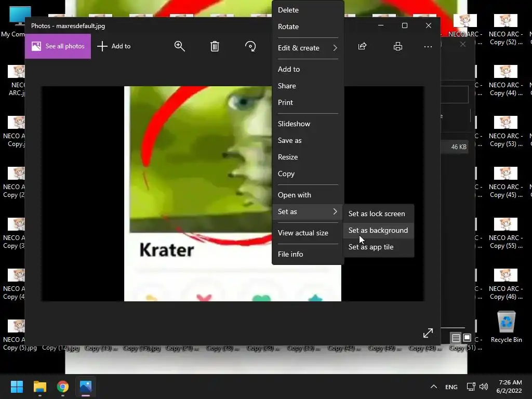This screenshot has width=532, height=399.
Task: Open the clock showing 7:26 AM
Action: click(x=510, y=387)
